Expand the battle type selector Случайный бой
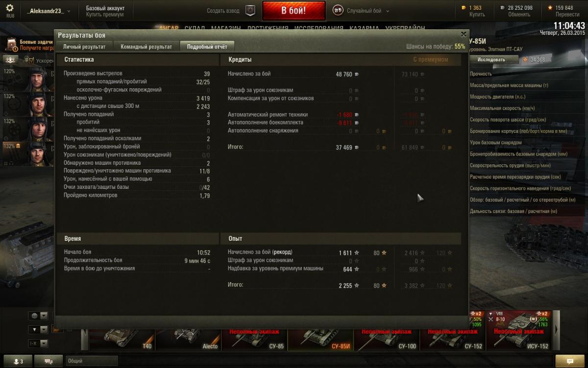The image size is (588, 368). click(367, 11)
